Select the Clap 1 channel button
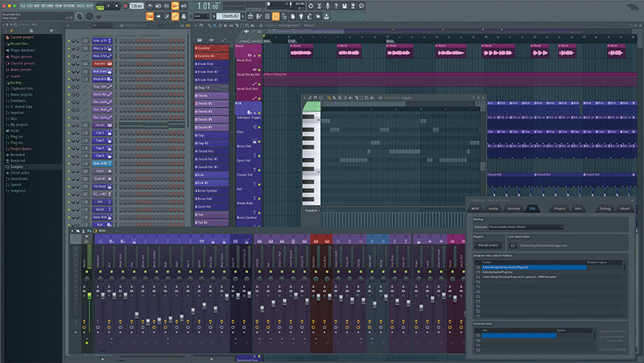Image resolution: width=644 pixels, height=363 pixels. [102, 133]
